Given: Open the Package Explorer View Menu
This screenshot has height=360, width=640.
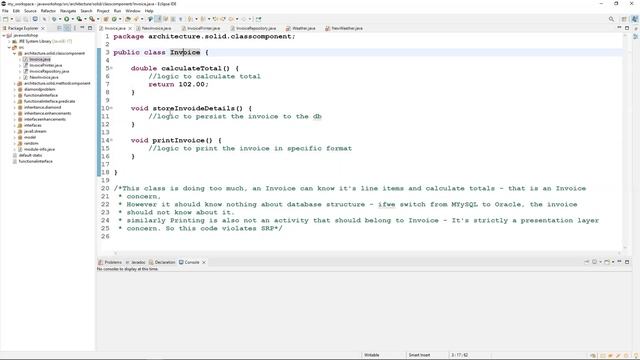Looking at the screenshot, I should 75,28.
